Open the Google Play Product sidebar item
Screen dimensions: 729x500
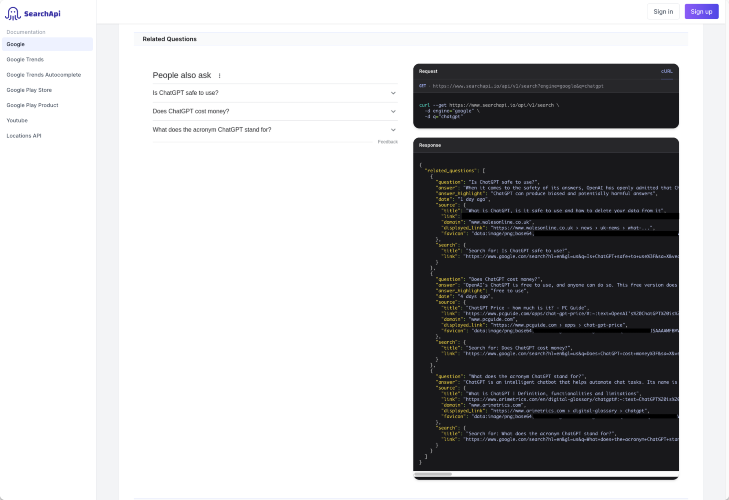pyautogui.click(x=33, y=105)
